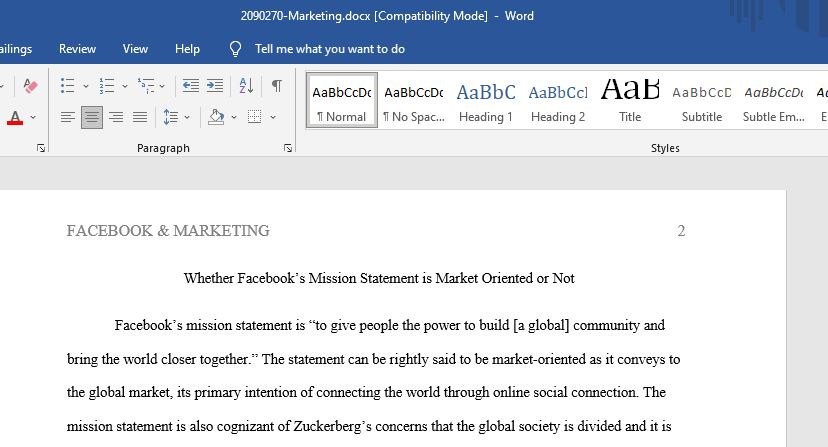Apply the Title style
The width and height of the screenshot is (828, 447).
pyautogui.click(x=630, y=100)
